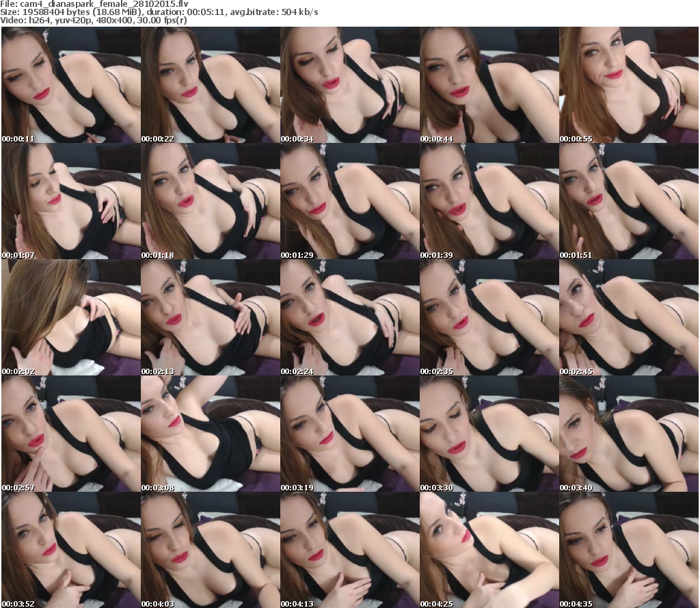The image size is (700, 608).
Task: Pick the preview frame labeled 00:03:19
Action: click(350, 434)
